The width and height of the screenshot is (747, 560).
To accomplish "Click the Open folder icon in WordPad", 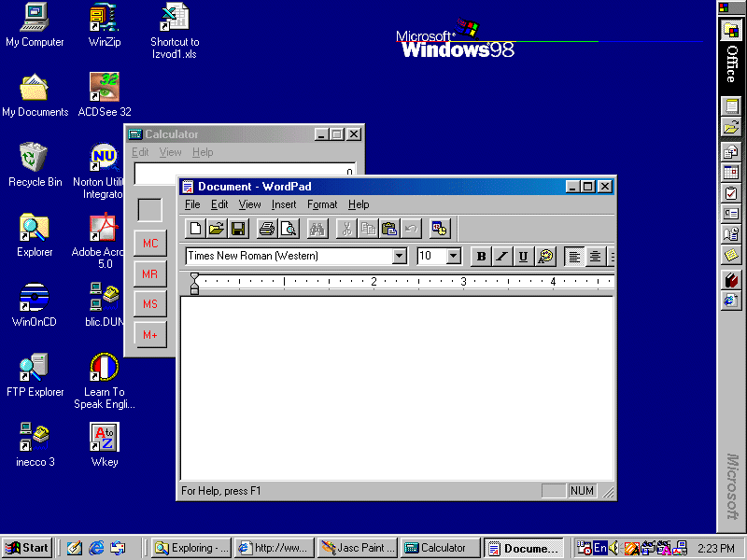I will pyautogui.click(x=217, y=229).
